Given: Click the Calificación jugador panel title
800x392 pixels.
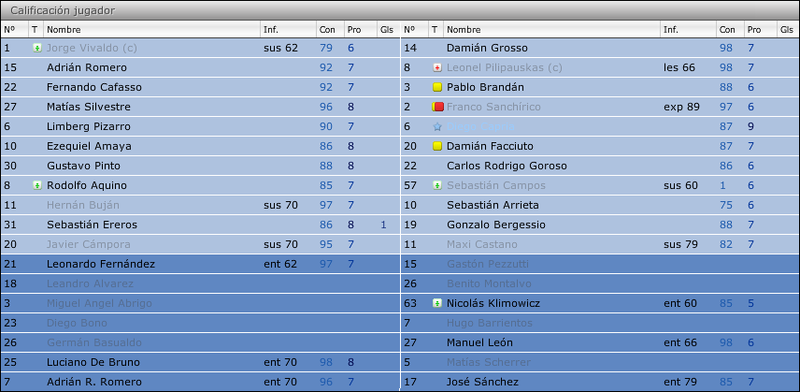Looking at the screenshot, I should (x=63, y=10).
